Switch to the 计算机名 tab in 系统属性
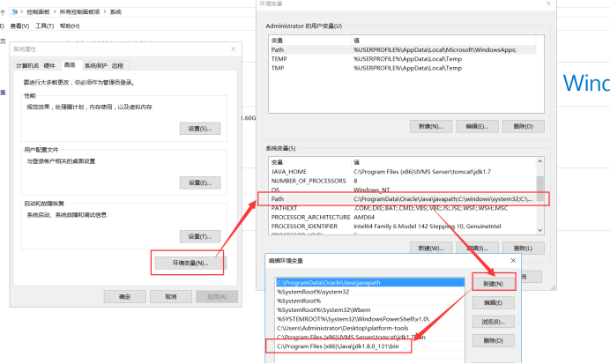Screen dimensions: 610x364 pos(27,66)
